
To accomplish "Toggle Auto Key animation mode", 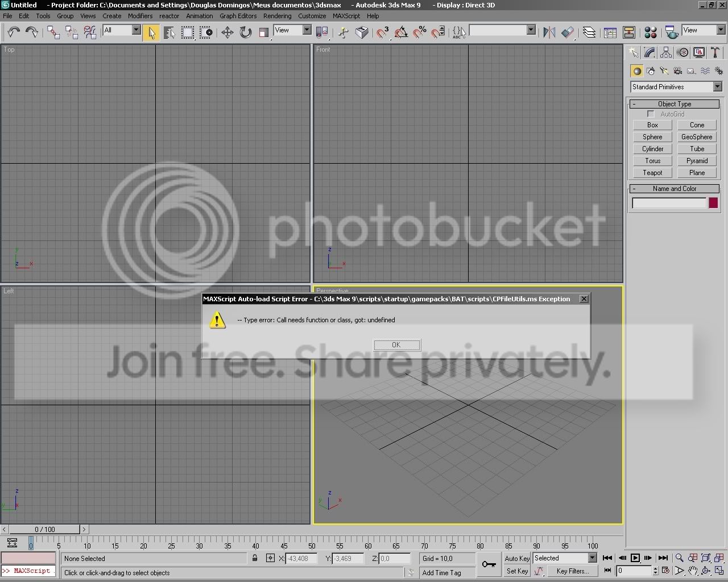I will pos(517,558).
